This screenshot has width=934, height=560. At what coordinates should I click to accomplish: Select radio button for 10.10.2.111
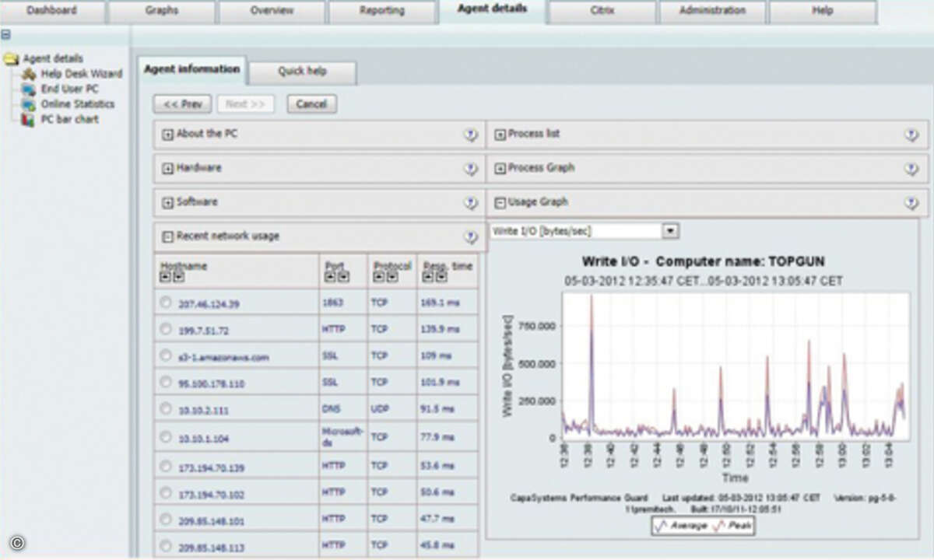(166, 408)
